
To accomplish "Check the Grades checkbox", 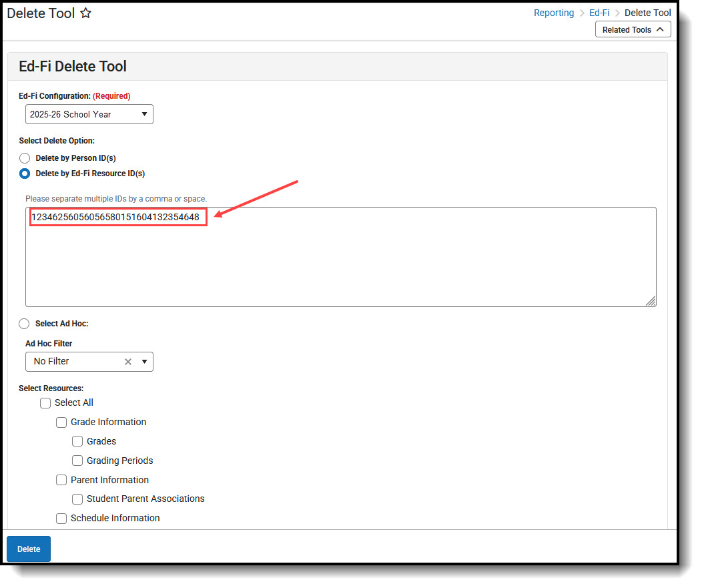I will click(x=77, y=441).
